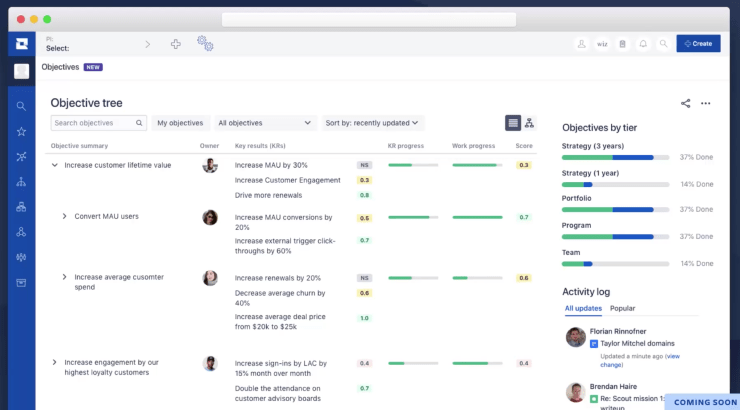The image size is (740, 410).
Task: Open Sort by: recently updated dropdown
Action: tap(372, 123)
